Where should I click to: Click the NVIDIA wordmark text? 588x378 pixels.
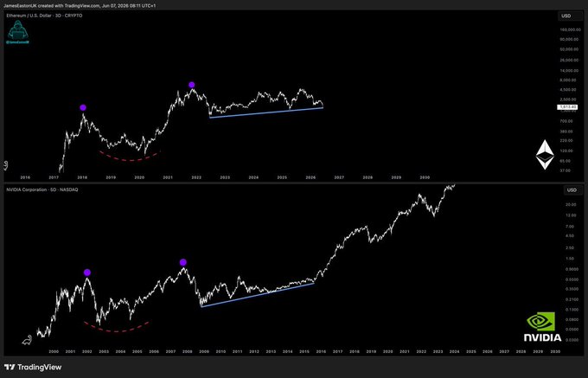click(543, 337)
